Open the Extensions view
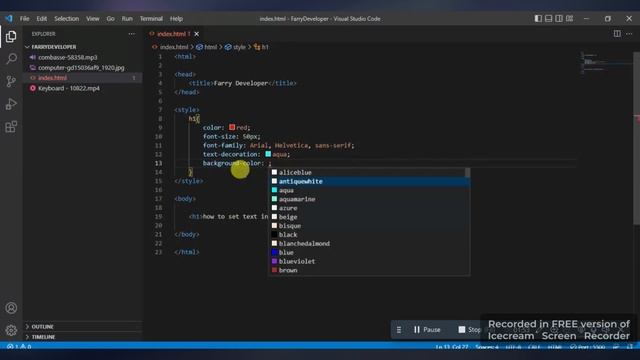This screenshot has width=640, height=360. 11,127
